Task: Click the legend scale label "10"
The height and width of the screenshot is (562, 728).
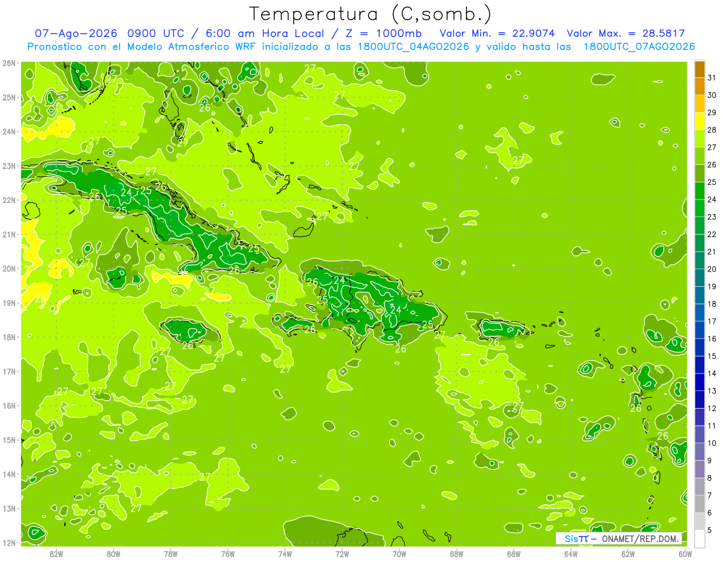Action: pos(712,443)
